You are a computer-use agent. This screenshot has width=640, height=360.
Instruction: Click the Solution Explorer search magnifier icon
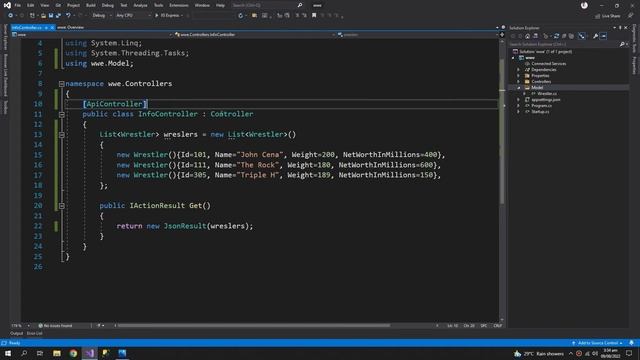(622, 44)
